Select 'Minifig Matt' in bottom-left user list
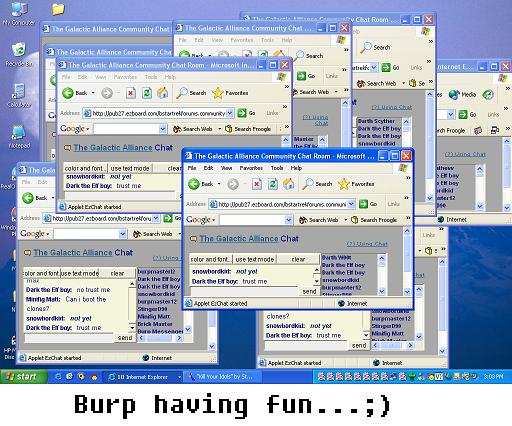The width and height of the screenshot is (512, 426). (x=154, y=316)
